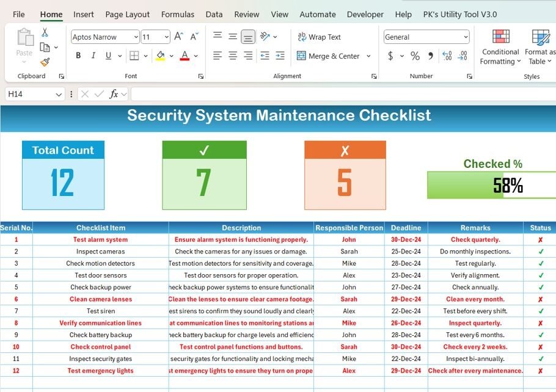Toggle Bold formatting
This screenshot has width=556, height=392.
[x=78, y=56]
